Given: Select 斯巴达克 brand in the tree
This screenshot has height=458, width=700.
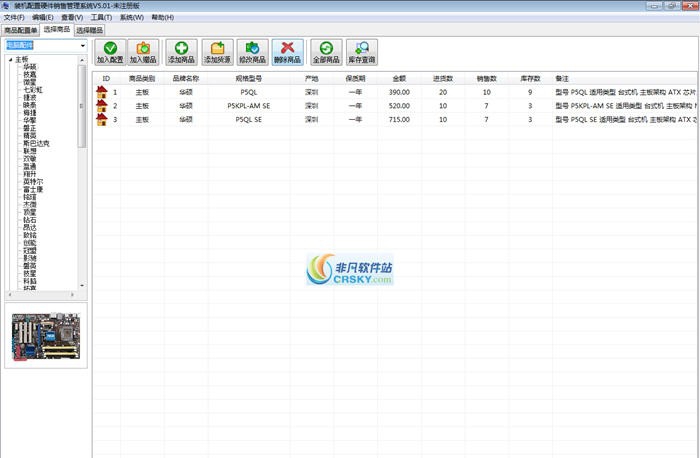Looking at the screenshot, I should [36, 144].
